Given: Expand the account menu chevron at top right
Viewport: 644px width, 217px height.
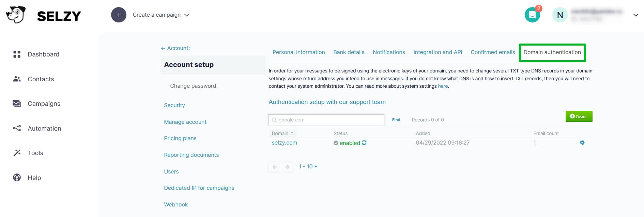Looking at the screenshot, I should [635, 15].
